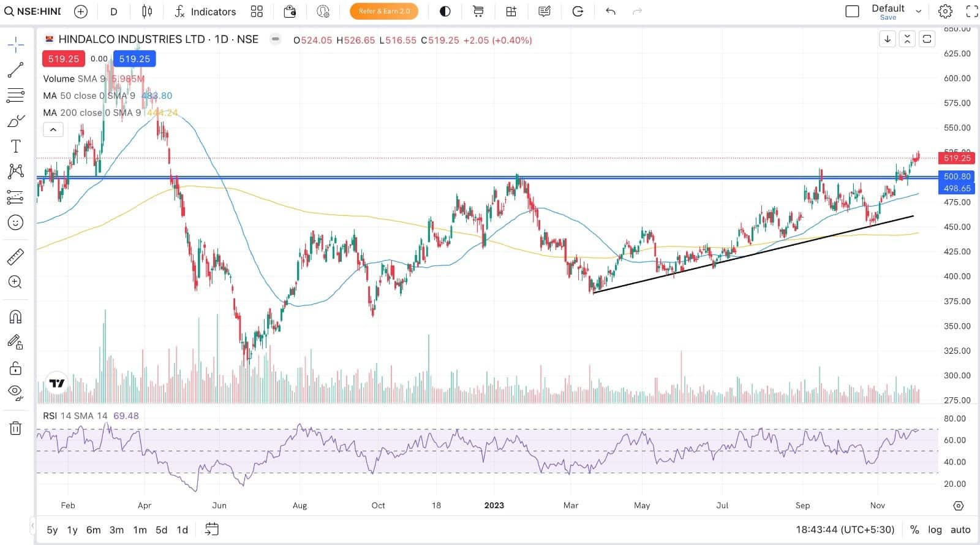Open the prediction and measurement tools

[16, 197]
